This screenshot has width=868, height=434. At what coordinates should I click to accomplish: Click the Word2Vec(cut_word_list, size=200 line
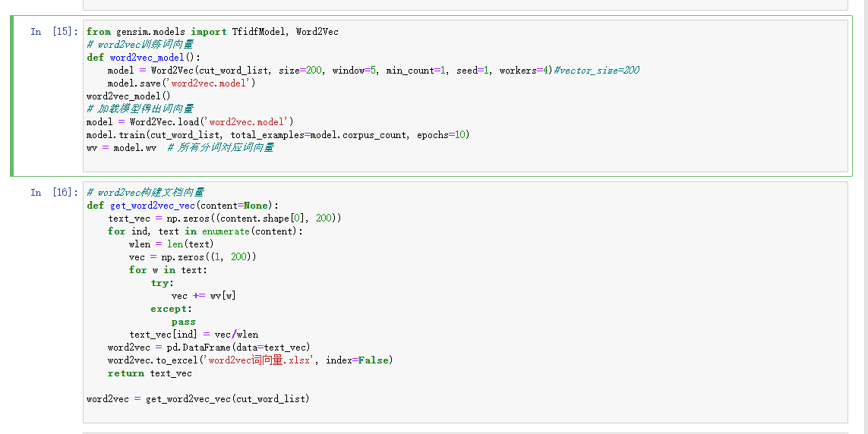click(373, 71)
